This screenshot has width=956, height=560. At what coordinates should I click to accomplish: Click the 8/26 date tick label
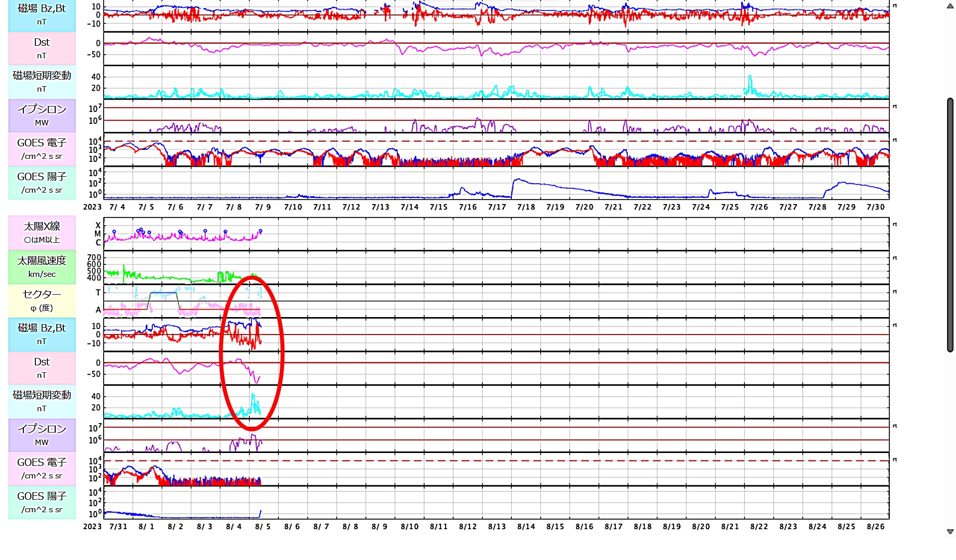pyautogui.click(x=875, y=527)
